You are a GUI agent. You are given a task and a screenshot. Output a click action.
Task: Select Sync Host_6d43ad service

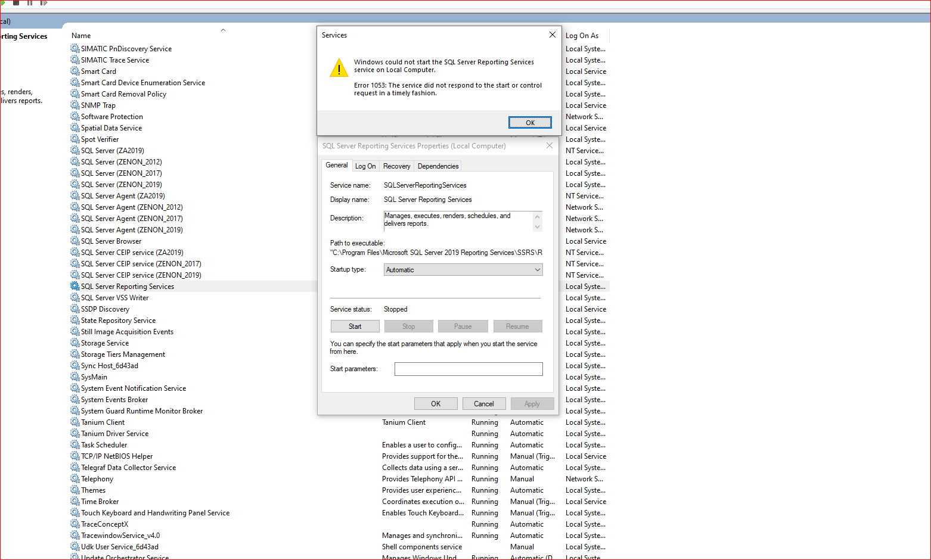click(x=110, y=365)
